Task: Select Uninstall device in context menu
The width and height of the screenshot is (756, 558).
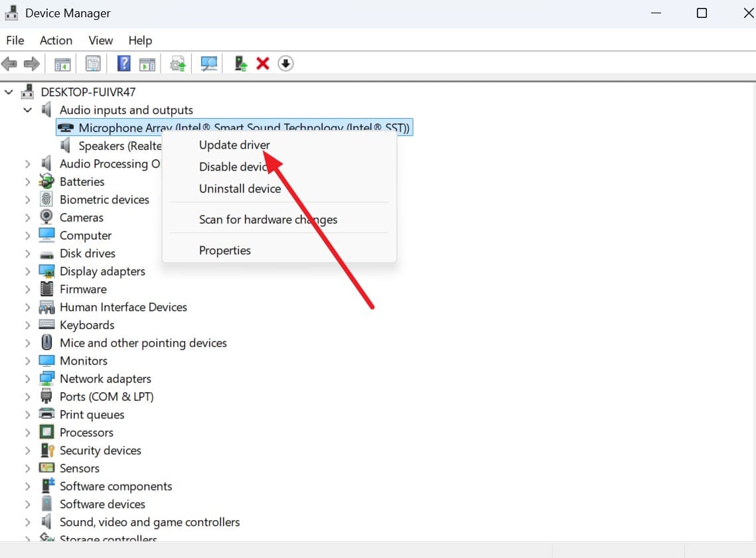Action: (x=240, y=189)
